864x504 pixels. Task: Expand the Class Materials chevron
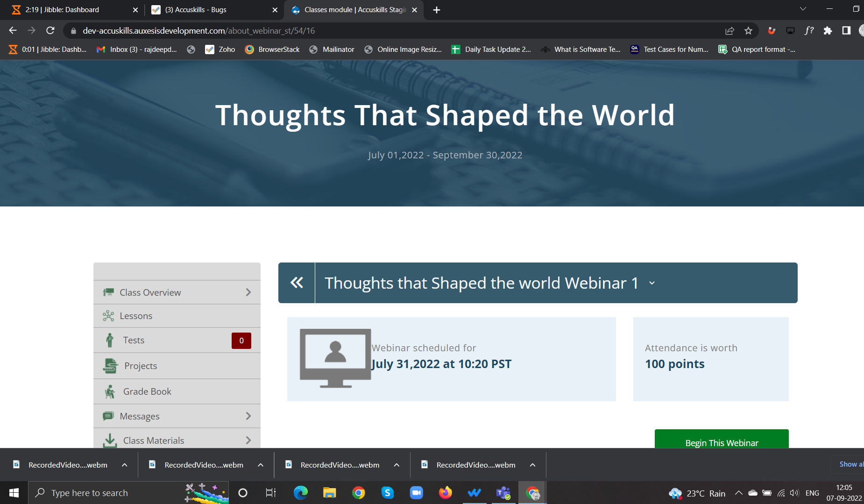coord(248,440)
